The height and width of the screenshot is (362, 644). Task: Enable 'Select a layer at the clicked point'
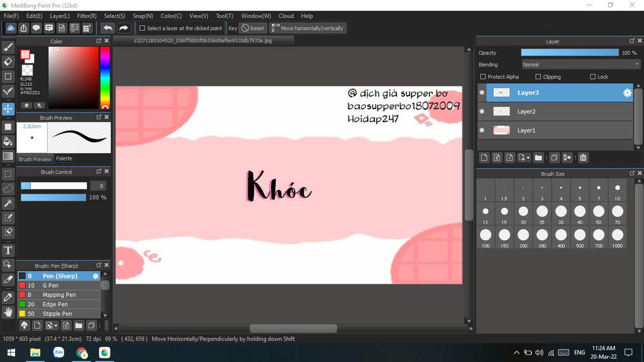(x=142, y=28)
